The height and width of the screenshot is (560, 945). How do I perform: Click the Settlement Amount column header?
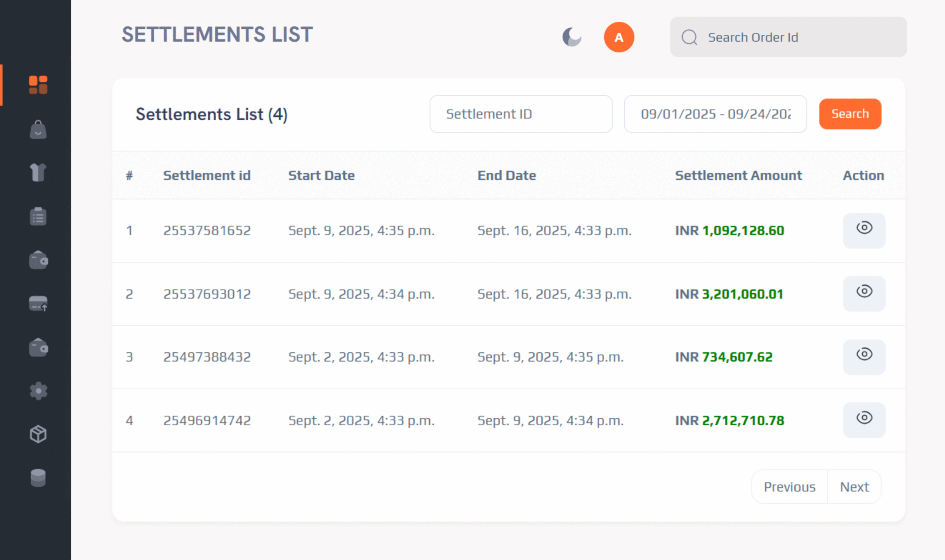(738, 176)
